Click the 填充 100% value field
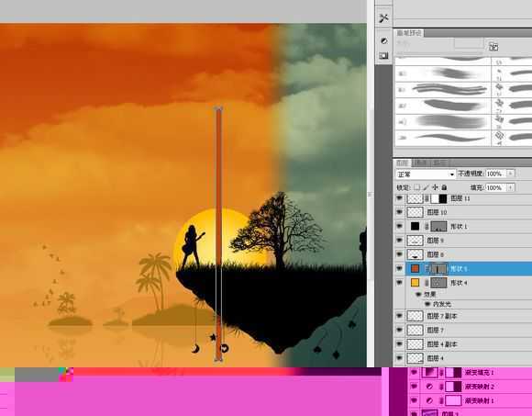 point(495,187)
